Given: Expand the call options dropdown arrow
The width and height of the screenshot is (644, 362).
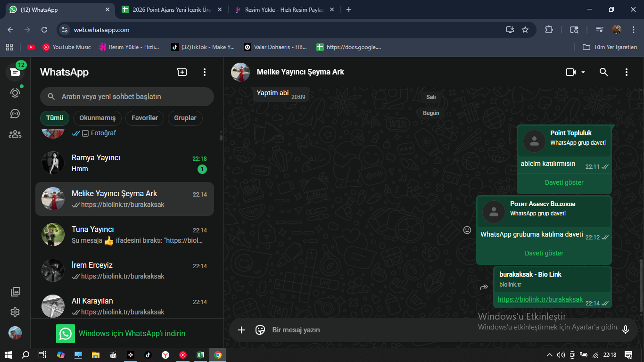Looking at the screenshot, I should click(x=583, y=72).
